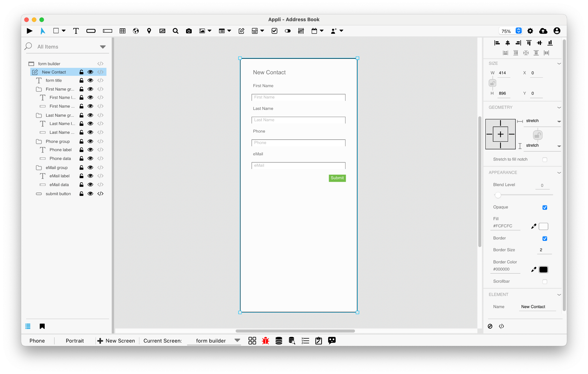
Task: Drag the Blend Level slider
Action: (497, 195)
